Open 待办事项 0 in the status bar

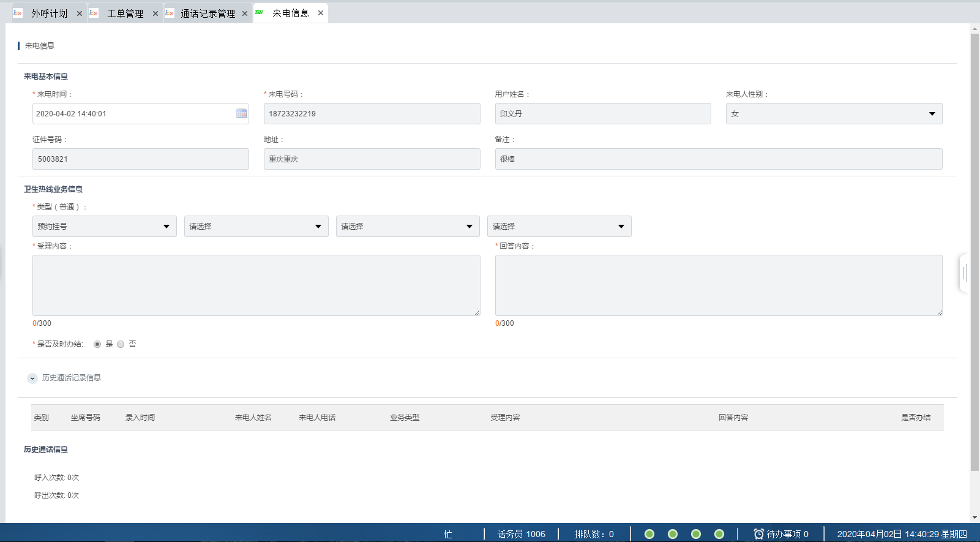[x=781, y=534]
